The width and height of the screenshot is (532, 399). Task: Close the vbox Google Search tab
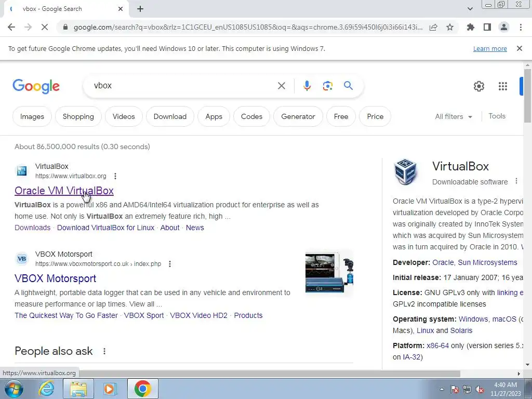pyautogui.click(x=121, y=9)
